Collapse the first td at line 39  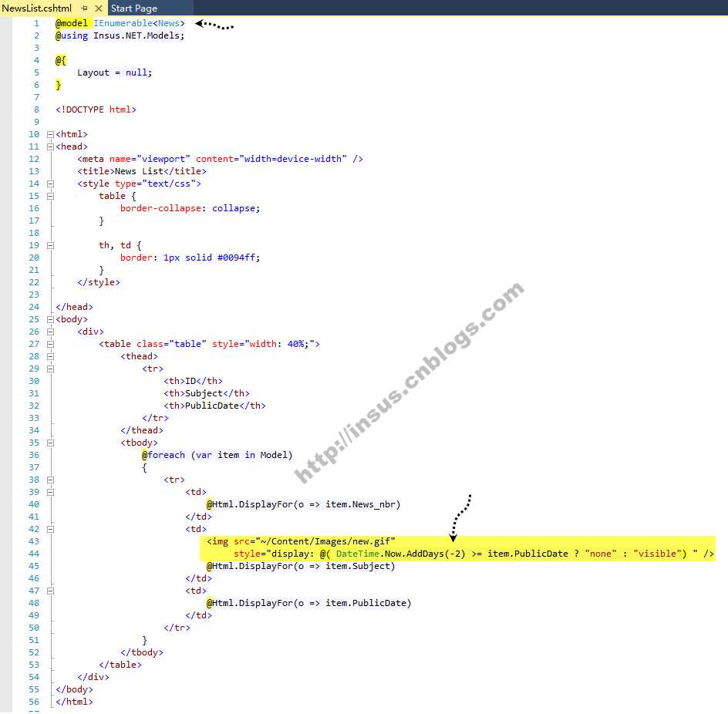pyautogui.click(x=50, y=493)
